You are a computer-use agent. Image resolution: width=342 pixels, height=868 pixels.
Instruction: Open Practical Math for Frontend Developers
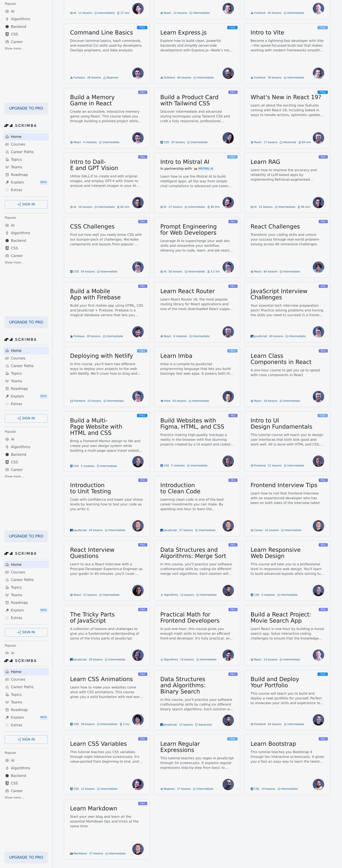197,635
